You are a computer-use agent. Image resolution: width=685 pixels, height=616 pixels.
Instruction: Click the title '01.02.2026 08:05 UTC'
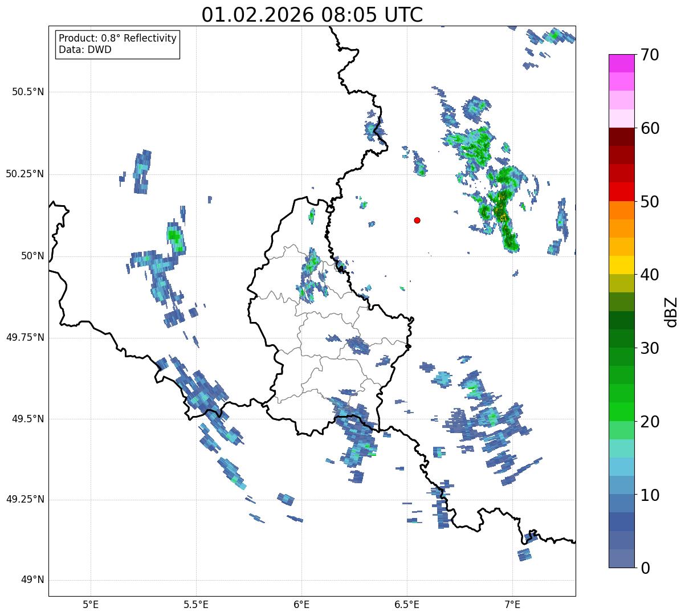pyautogui.click(x=312, y=15)
